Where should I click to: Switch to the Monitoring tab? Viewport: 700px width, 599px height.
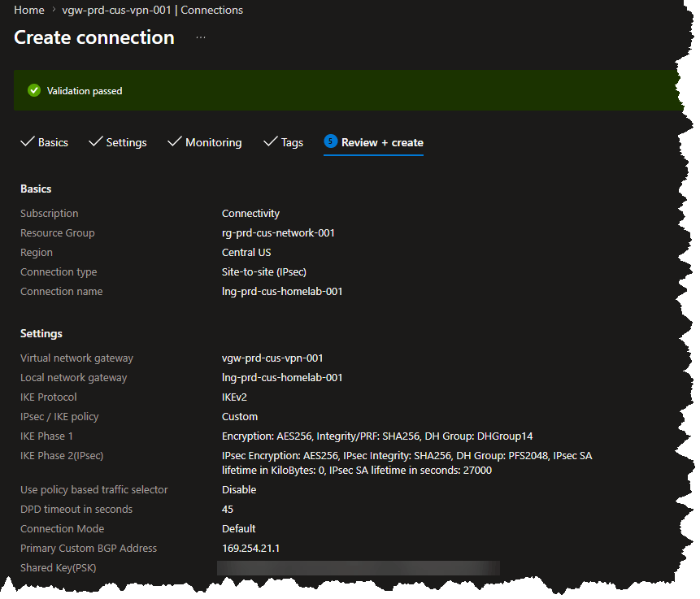click(204, 142)
